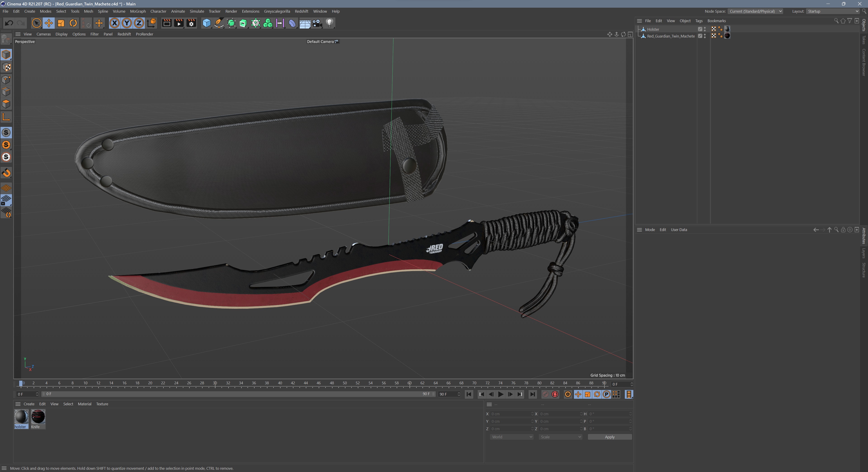This screenshot has height=472, width=868.
Task: Open the Material menu in Material Manager
Action: (x=84, y=404)
